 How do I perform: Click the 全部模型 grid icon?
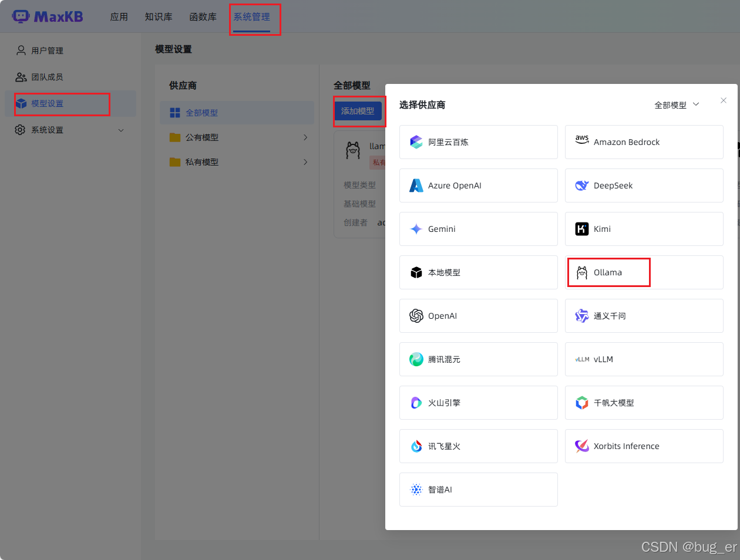click(x=175, y=113)
